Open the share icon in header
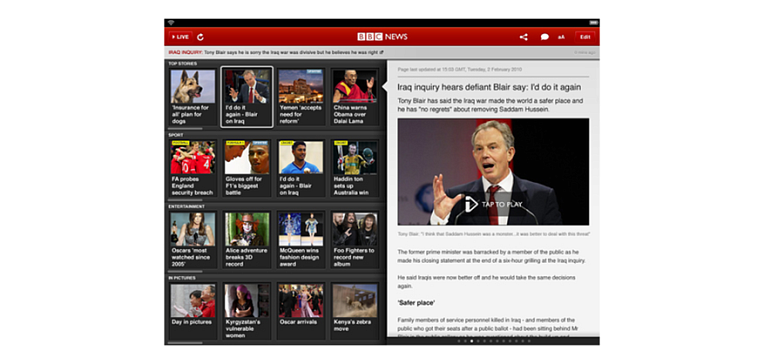 coord(523,37)
